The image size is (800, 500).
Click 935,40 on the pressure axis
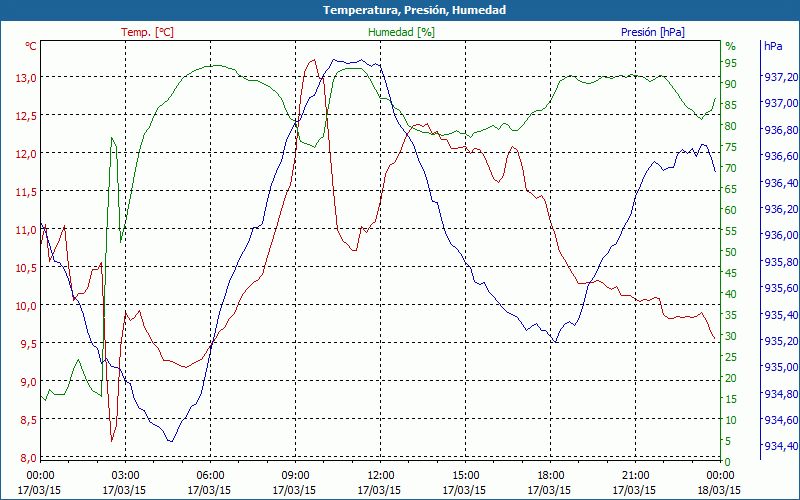(x=781, y=314)
